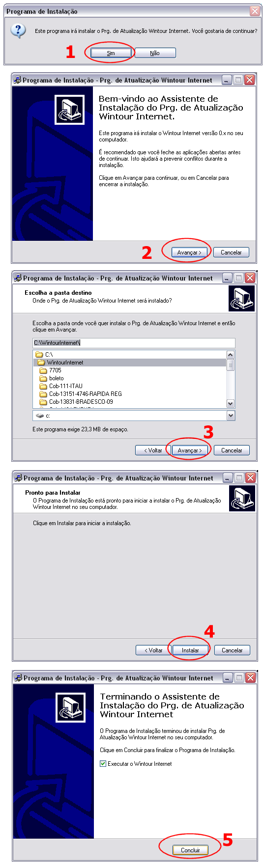The image size is (264, 868).
Task: Click the drive icon in drive selector
Action: tap(40, 416)
